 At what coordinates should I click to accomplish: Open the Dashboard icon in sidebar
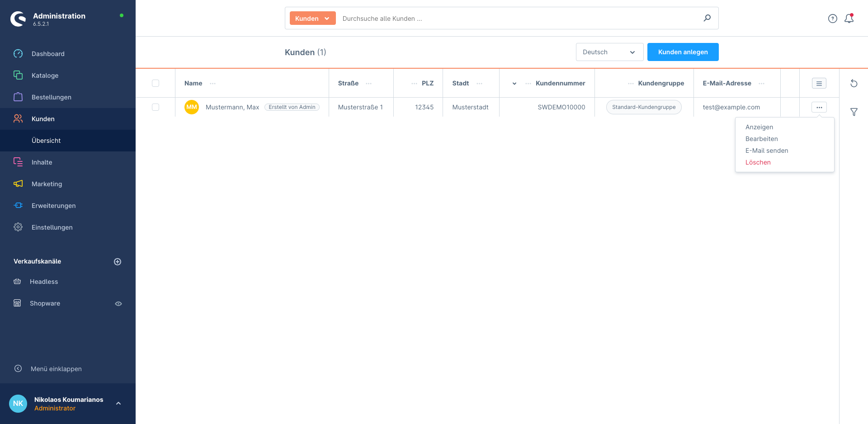18,54
